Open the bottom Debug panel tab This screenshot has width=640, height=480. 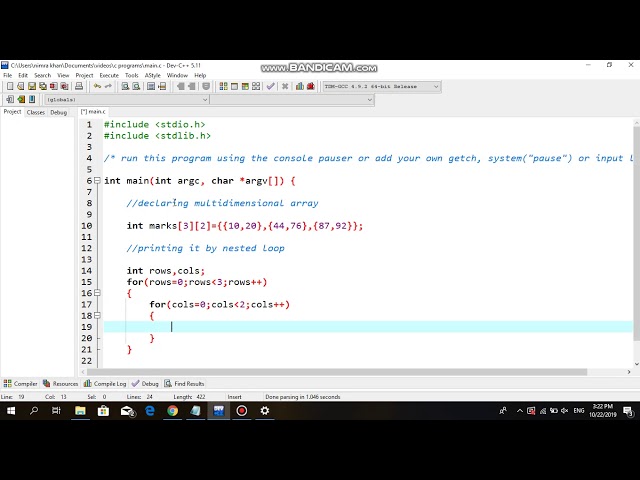[x=145, y=384]
